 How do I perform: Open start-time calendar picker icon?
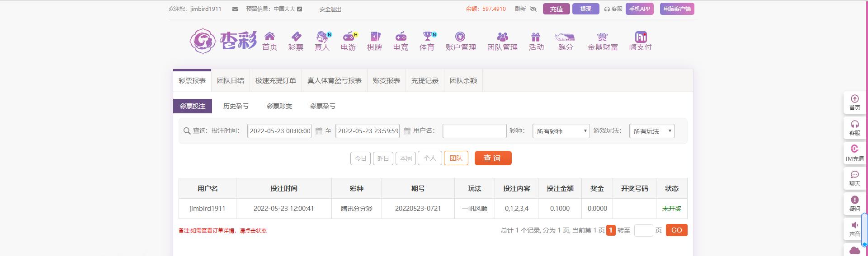319,131
